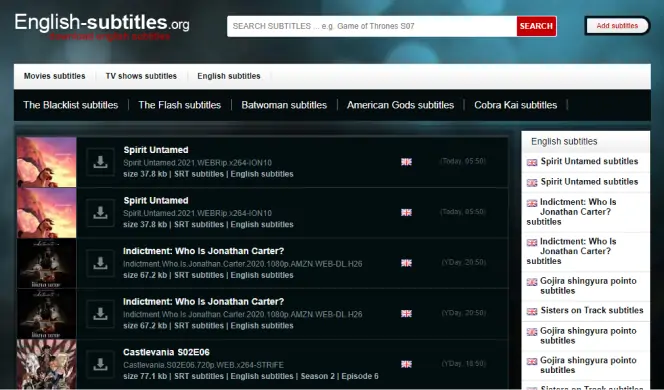Click flag beside first sidebar Indictment subtitles

(x=532, y=203)
